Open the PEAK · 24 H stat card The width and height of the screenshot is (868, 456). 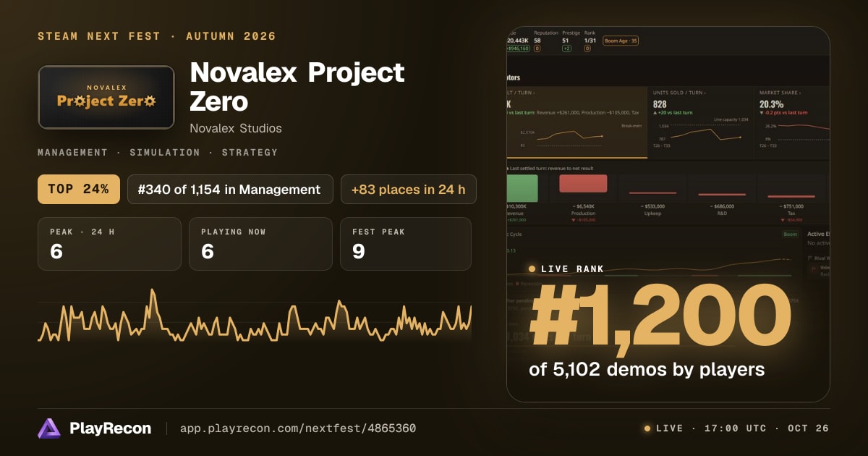point(109,244)
